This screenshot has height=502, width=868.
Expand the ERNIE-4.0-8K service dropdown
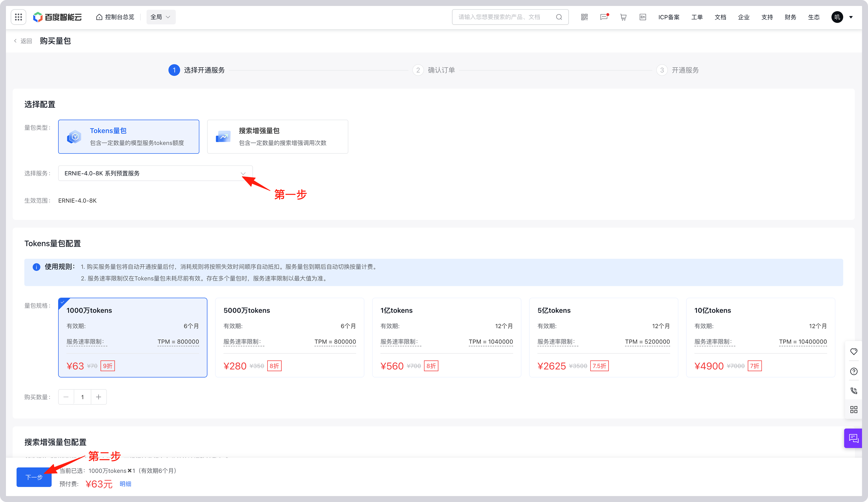click(x=155, y=173)
